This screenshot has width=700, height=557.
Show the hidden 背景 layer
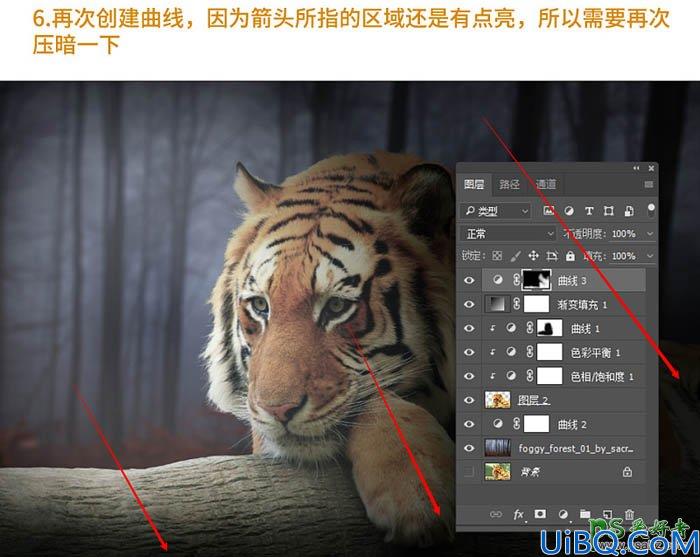(x=469, y=472)
